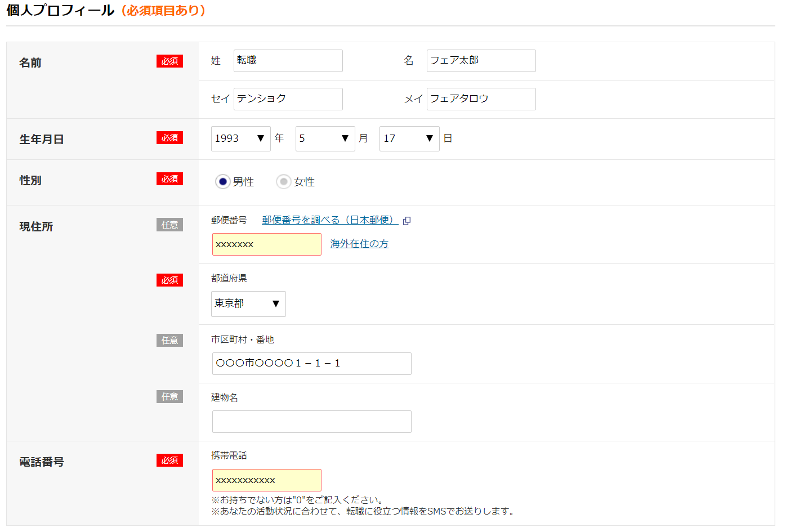Image resolution: width=786 pixels, height=532 pixels.
Task: Click the 個人プロフィール heading text
Action: [x=60, y=10]
